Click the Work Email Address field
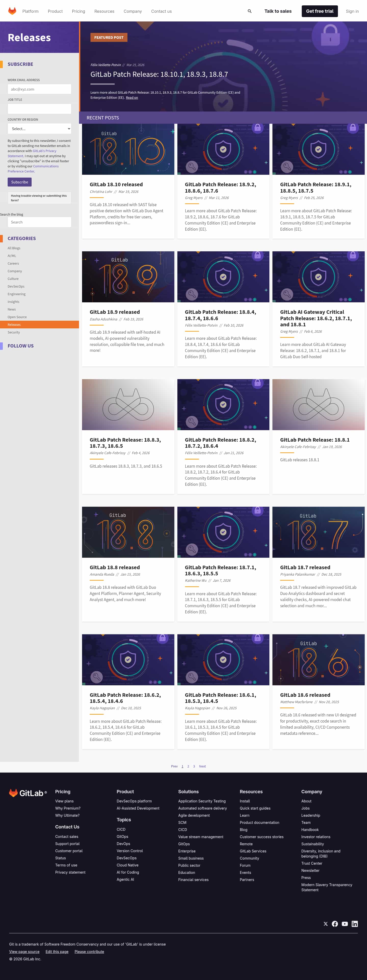Screen dimensions: 367x980 click(x=40, y=89)
